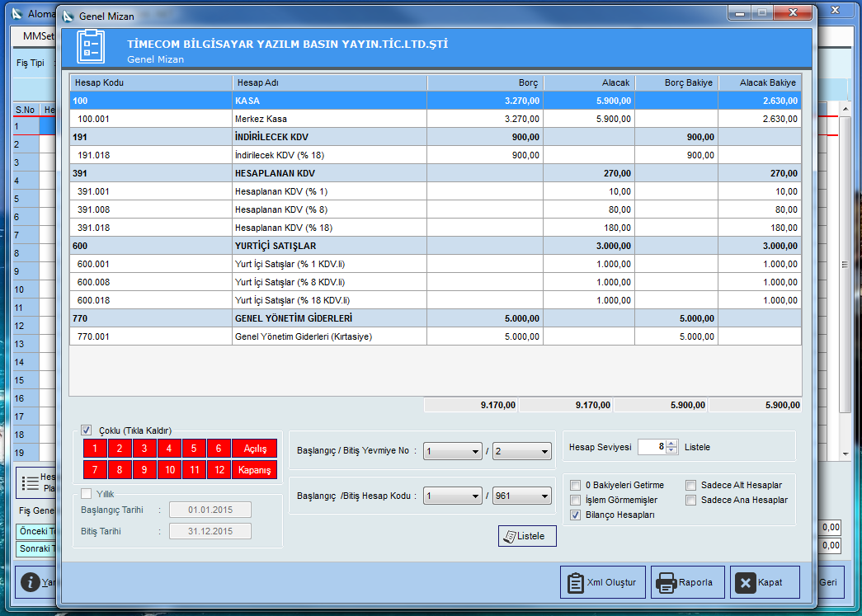This screenshot has height=616, width=862.
Task: Select month 11 red button
Action: pyautogui.click(x=194, y=470)
